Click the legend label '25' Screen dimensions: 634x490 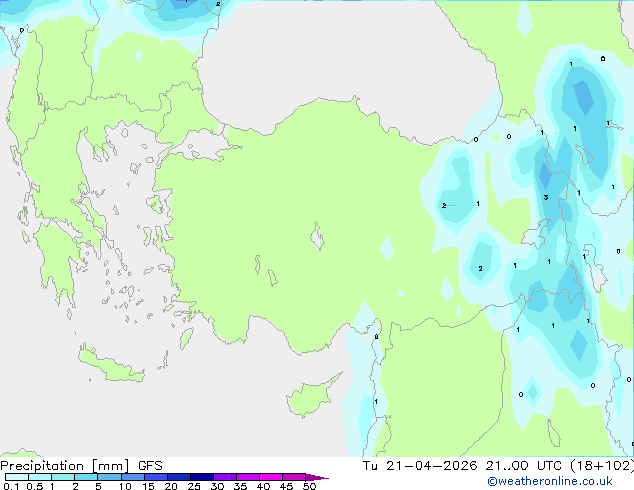click(x=194, y=486)
